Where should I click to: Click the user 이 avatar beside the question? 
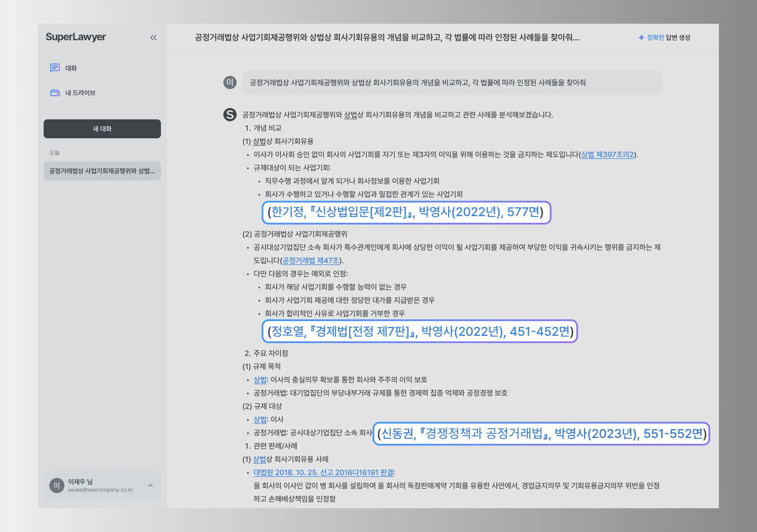(230, 82)
